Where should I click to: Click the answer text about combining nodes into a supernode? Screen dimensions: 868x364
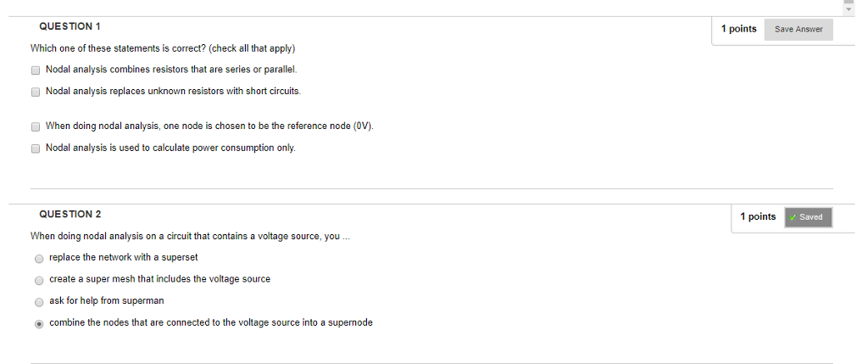point(211,322)
